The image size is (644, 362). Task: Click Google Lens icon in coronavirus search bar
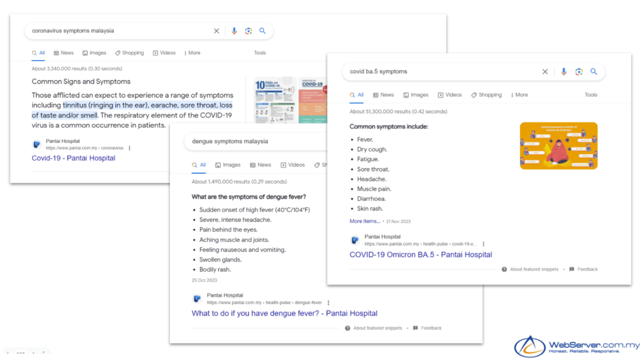[x=248, y=31]
